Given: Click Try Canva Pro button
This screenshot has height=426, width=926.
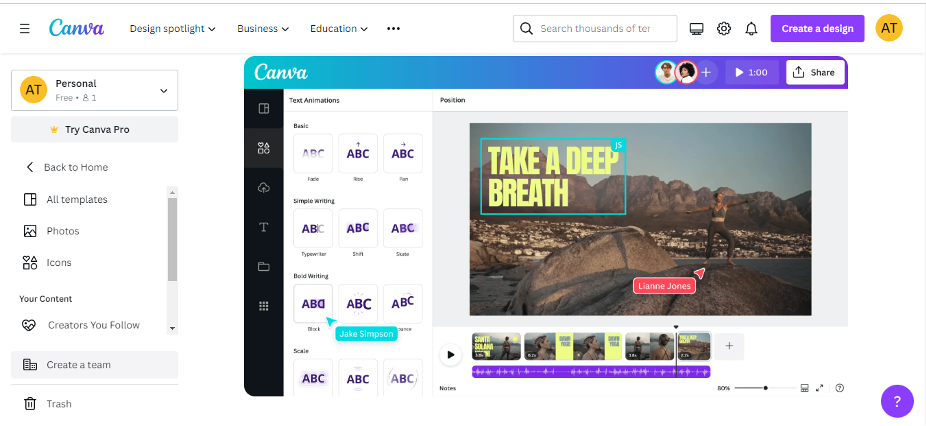Looking at the screenshot, I should [94, 129].
